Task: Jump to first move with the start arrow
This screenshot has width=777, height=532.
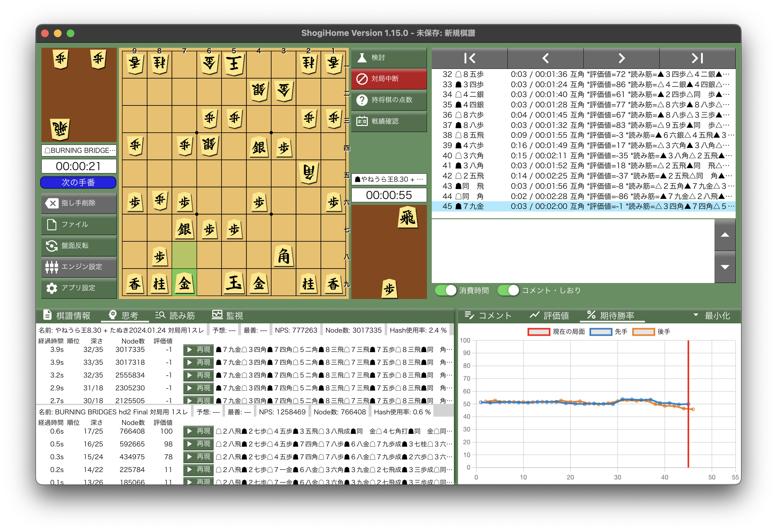Action: pyautogui.click(x=469, y=58)
